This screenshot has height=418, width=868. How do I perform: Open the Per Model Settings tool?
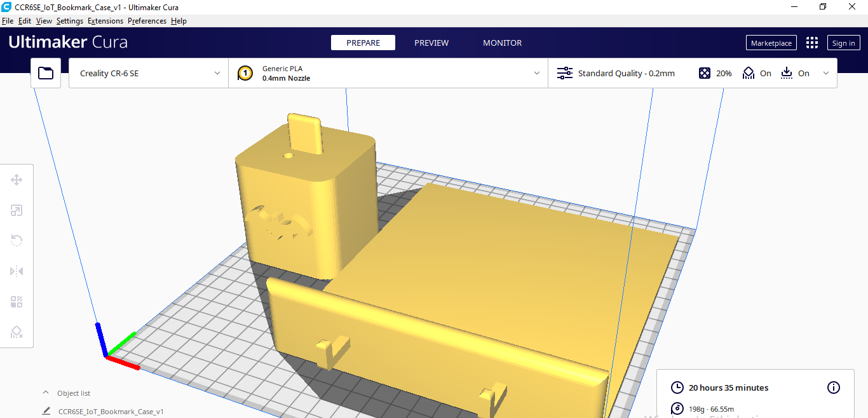point(17,302)
